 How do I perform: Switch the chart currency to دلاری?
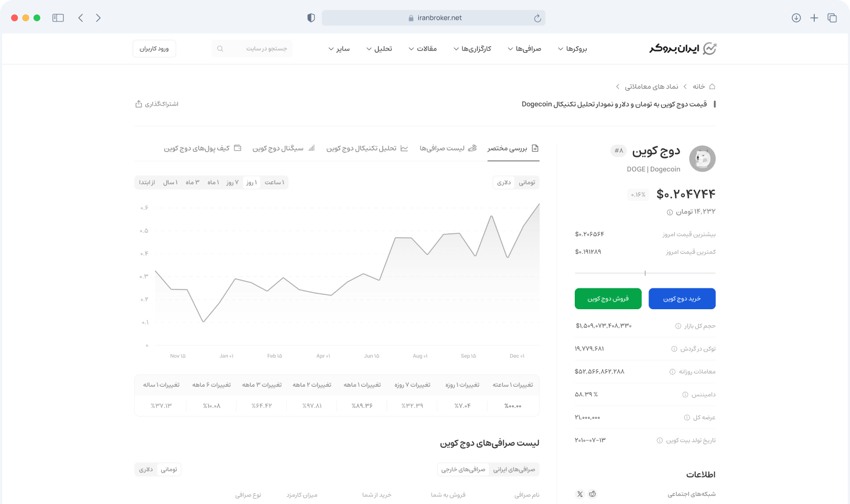pos(504,182)
